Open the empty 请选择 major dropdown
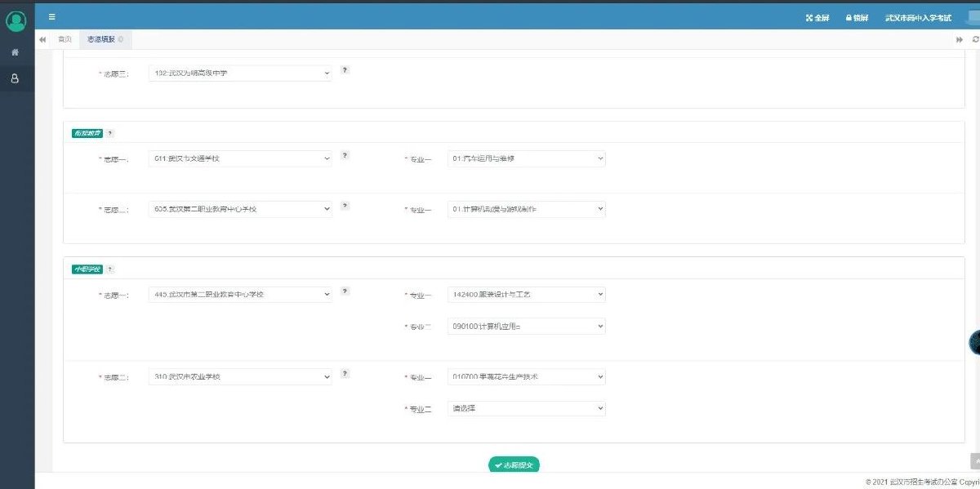The height and width of the screenshot is (489, 980). pyautogui.click(x=527, y=408)
